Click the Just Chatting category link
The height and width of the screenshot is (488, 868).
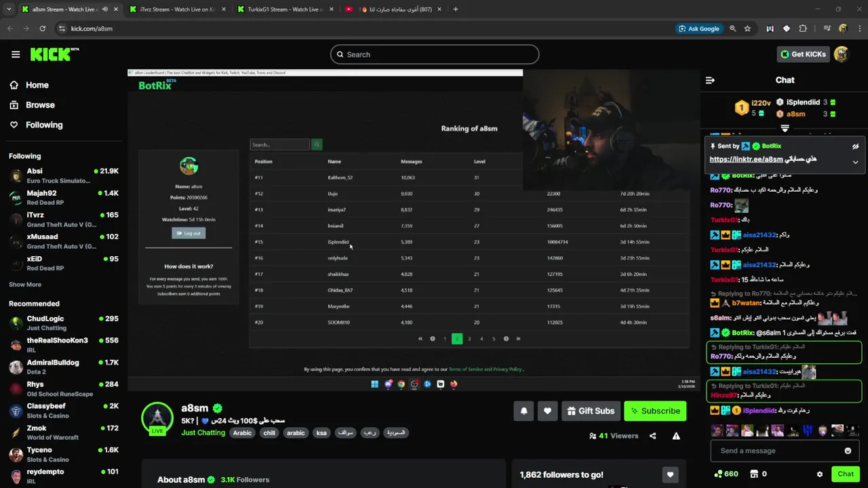[203, 432]
